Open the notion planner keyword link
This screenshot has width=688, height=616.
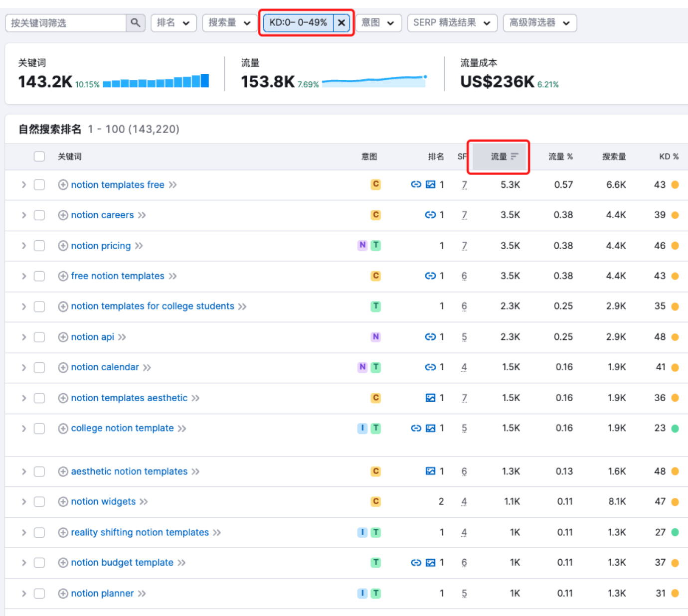[102, 594]
